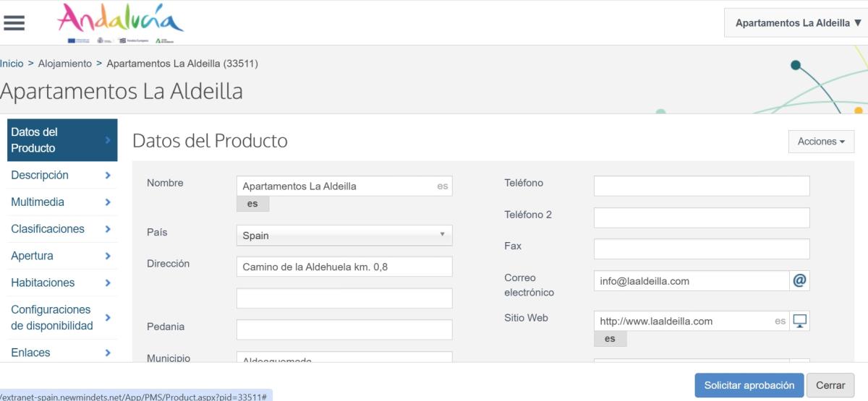
Task: Click the second Dirección line field
Action: coord(344,298)
